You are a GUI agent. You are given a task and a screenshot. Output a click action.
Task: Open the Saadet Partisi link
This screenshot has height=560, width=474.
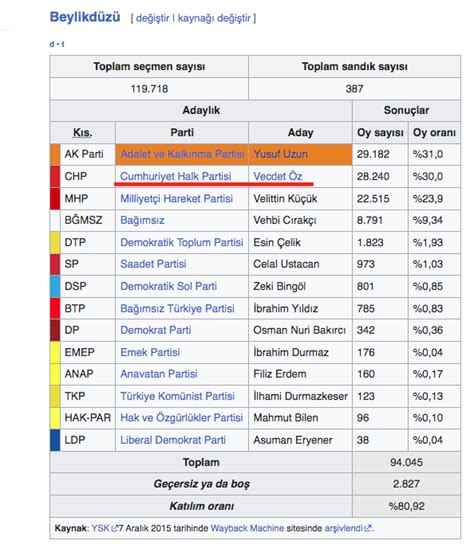pyautogui.click(x=153, y=264)
